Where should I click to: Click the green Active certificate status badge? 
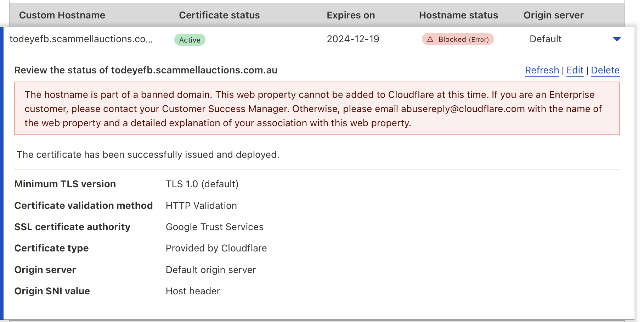(190, 40)
